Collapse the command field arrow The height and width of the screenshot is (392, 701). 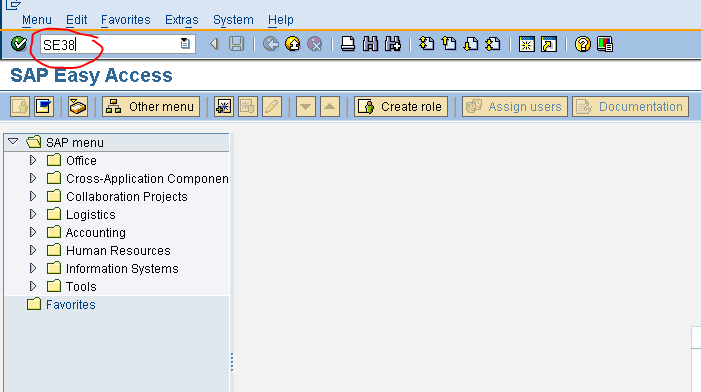(x=214, y=44)
